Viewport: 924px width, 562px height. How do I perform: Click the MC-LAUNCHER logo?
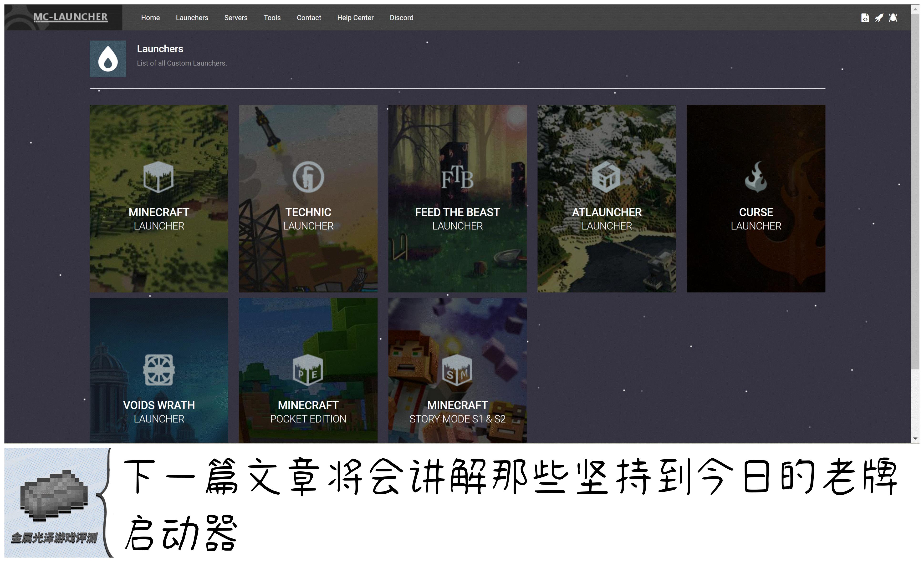click(x=71, y=16)
